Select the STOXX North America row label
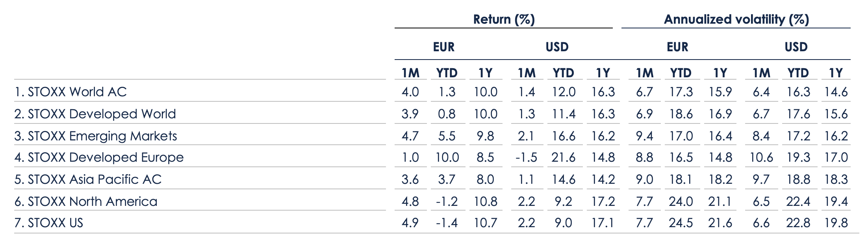 point(86,202)
